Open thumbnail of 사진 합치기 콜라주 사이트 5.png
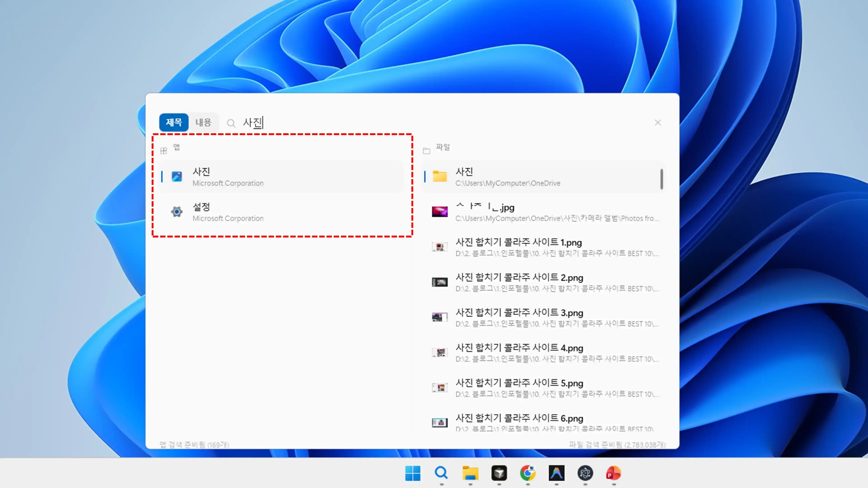This screenshot has width=868, height=488. [440, 388]
